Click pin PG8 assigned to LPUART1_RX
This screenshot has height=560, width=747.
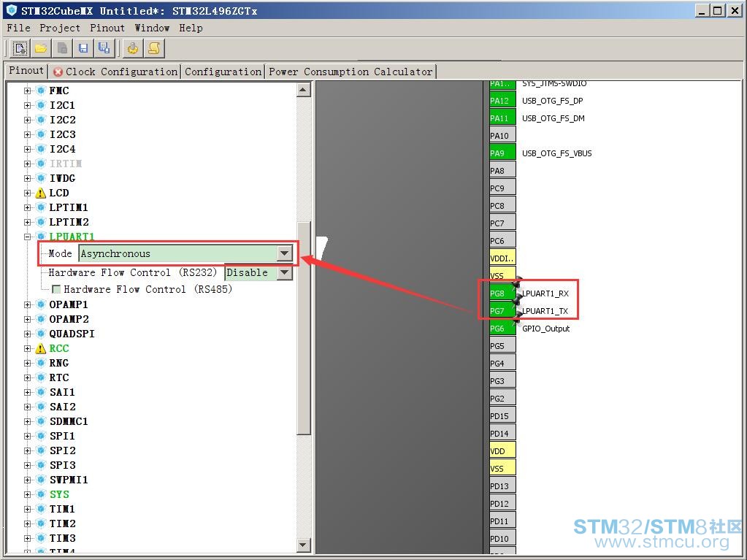tap(502, 294)
